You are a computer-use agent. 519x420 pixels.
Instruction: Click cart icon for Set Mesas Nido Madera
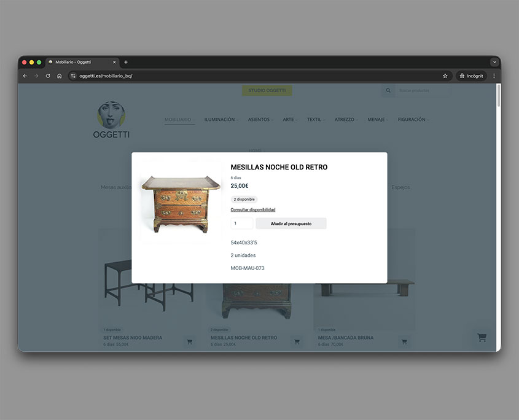(189, 341)
